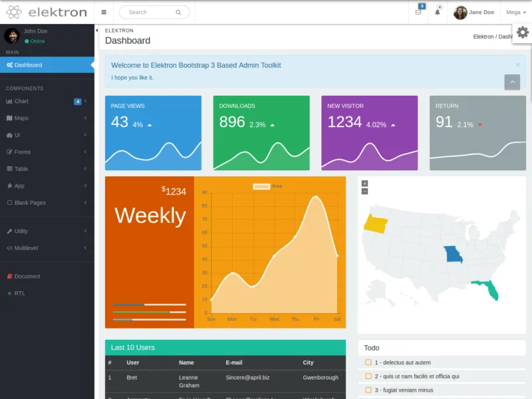This screenshot has height=399, width=532.
Task: Open the bell alerts icon
Action: 438,12
